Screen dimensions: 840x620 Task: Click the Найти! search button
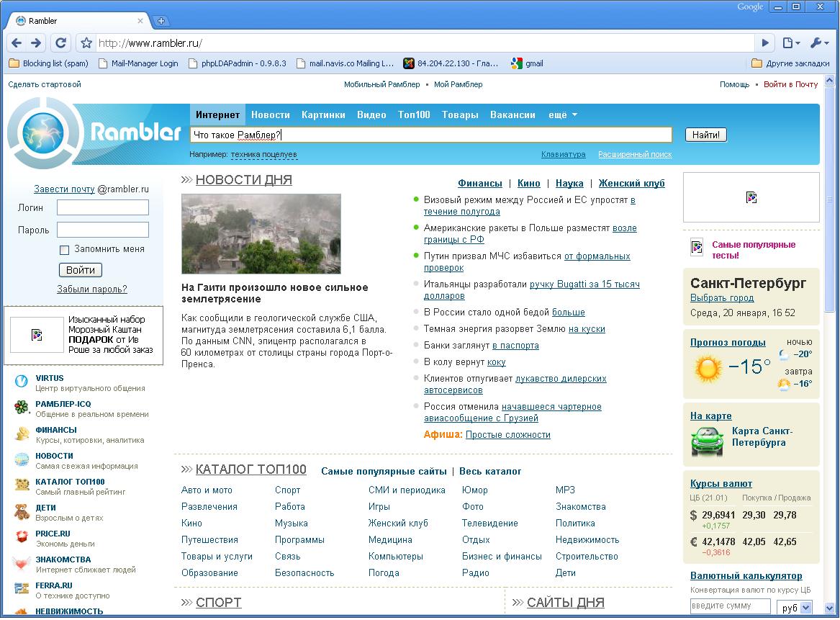tap(706, 135)
